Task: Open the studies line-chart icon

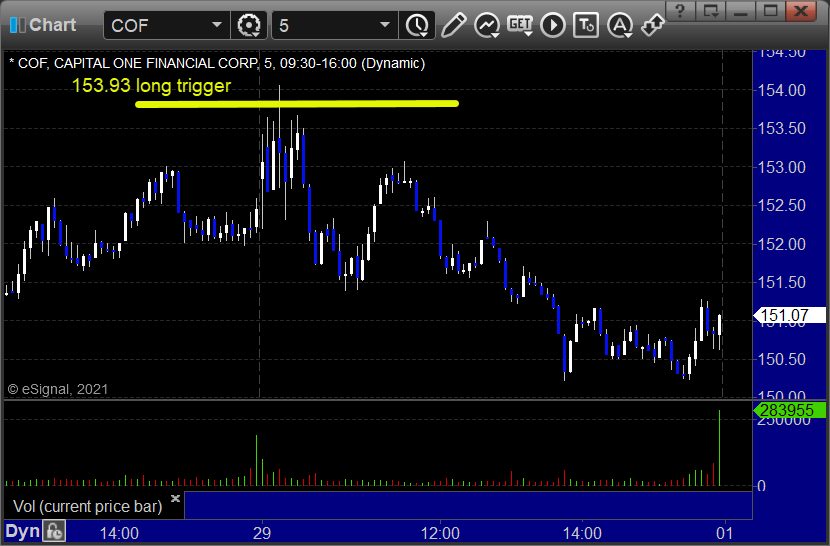Action: [486, 25]
